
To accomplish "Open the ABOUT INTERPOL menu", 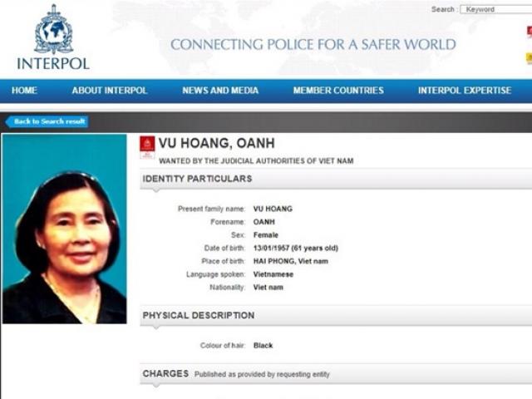I will coord(110,91).
